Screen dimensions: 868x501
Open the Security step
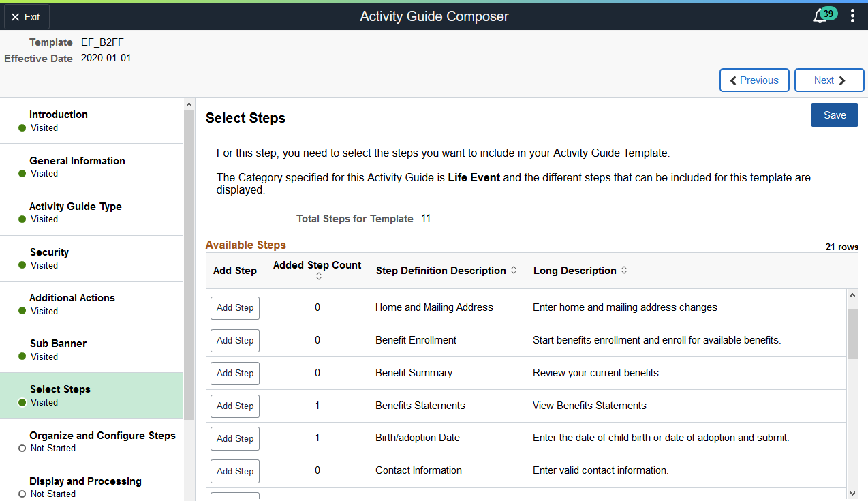[x=92, y=258]
